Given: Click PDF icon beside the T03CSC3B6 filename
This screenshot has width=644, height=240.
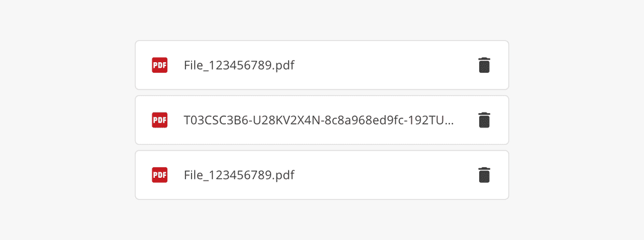Looking at the screenshot, I should pos(159,120).
